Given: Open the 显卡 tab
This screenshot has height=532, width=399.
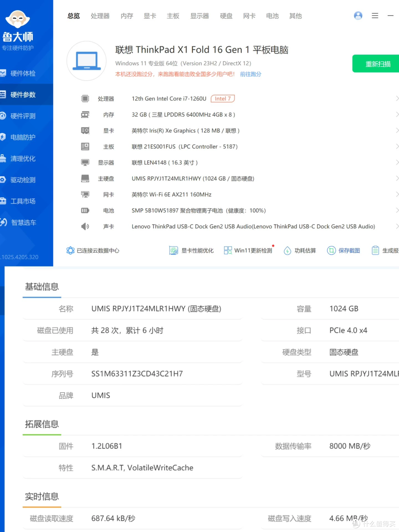Looking at the screenshot, I should (150, 16).
